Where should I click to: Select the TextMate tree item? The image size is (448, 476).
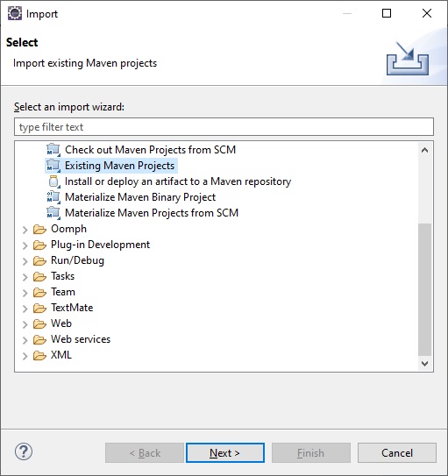[72, 308]
